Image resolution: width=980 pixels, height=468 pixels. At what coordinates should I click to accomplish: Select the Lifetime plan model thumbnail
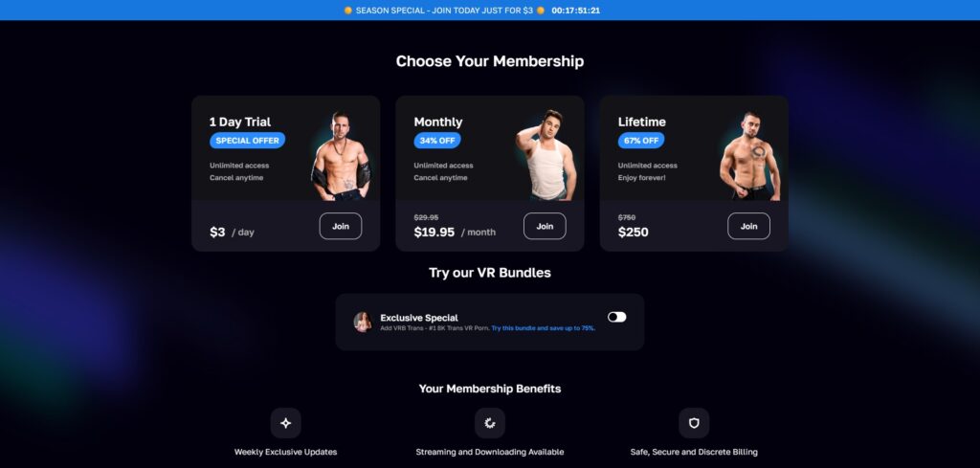(750, 156)
